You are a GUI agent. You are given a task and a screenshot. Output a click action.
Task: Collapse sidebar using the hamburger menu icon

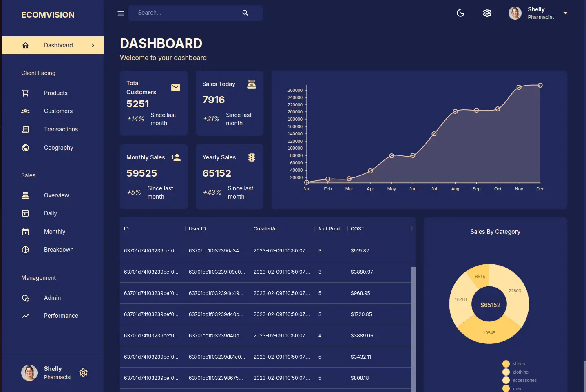coord(121,13)
